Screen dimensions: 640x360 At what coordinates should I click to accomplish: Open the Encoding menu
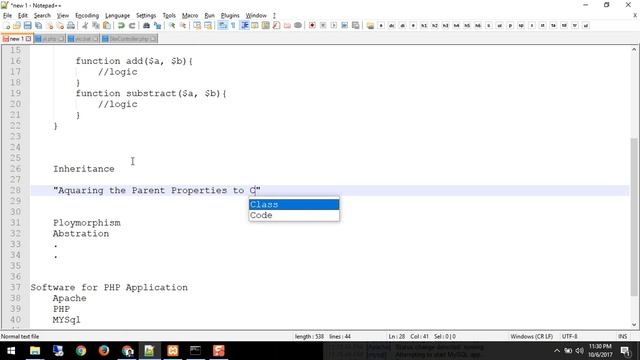(x=87, y=16)
